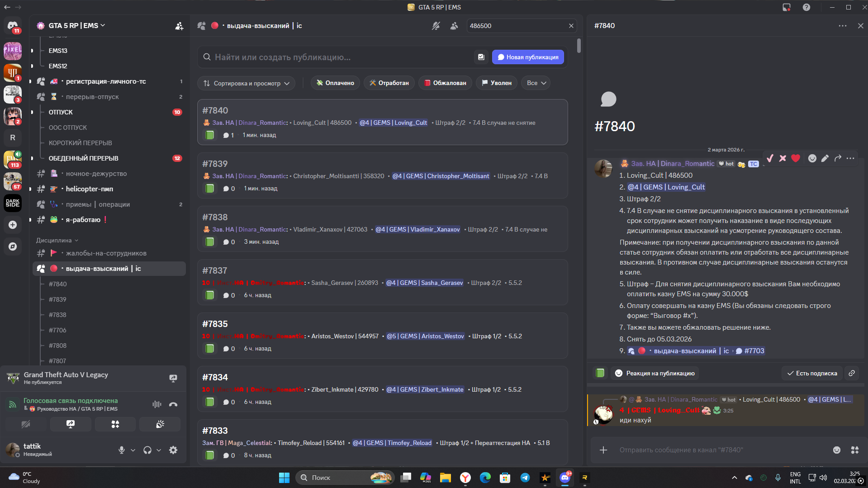Close the #7840 thread panel
Image resolution: width=868 pixels, height=488 pixels.
861,26
